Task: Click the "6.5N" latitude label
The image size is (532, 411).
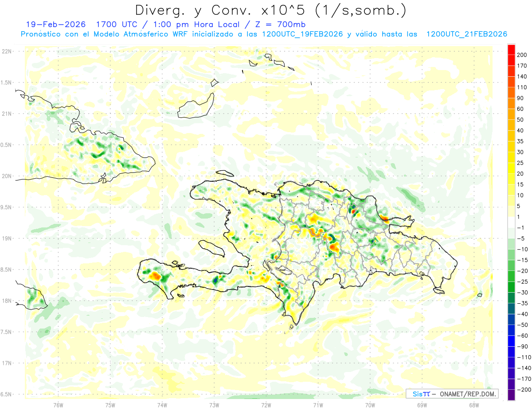Action: tap(6, 394)
